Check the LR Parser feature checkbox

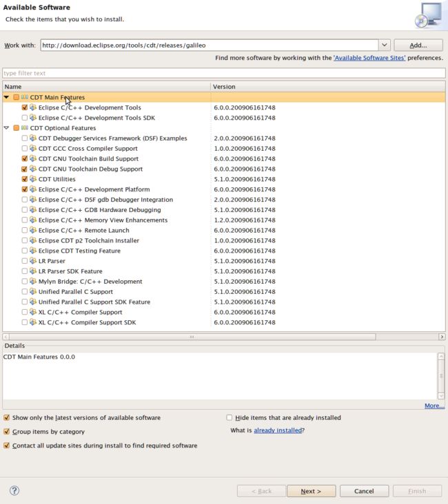(24, 261)
